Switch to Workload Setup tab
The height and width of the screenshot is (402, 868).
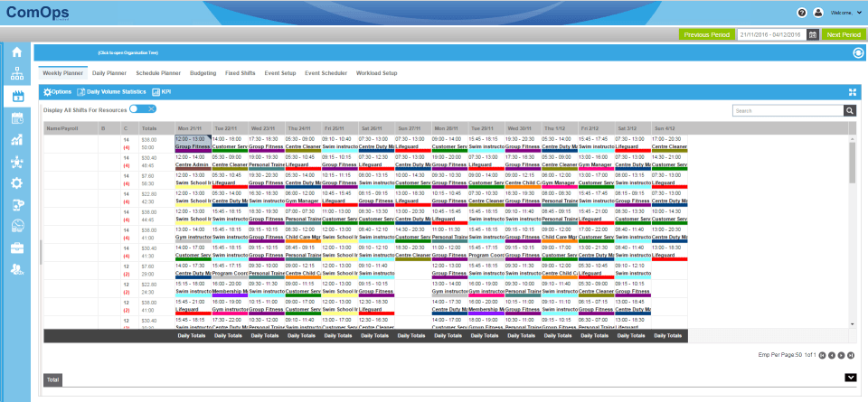[376, 73]
